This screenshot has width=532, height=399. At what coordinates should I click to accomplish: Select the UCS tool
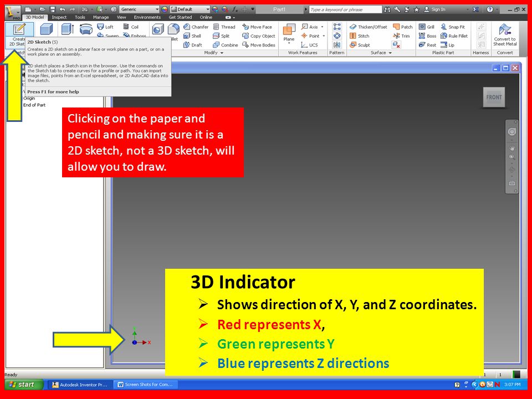(310, 45)
